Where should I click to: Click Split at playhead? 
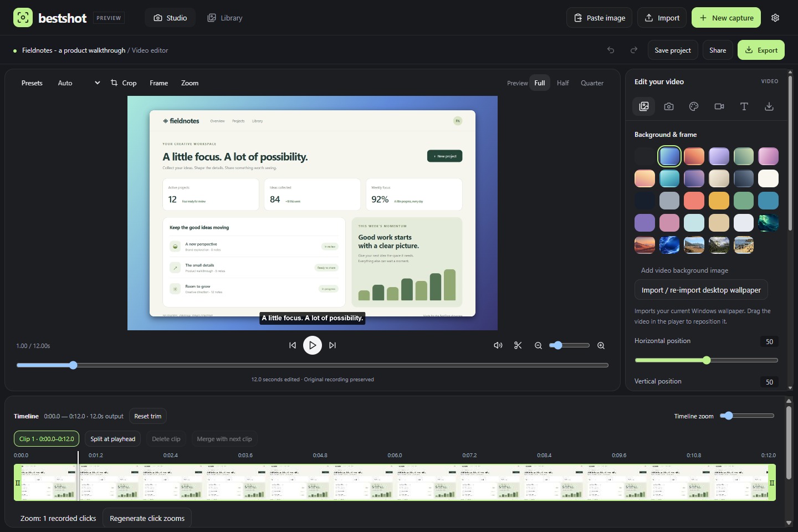tap(113, 439)
